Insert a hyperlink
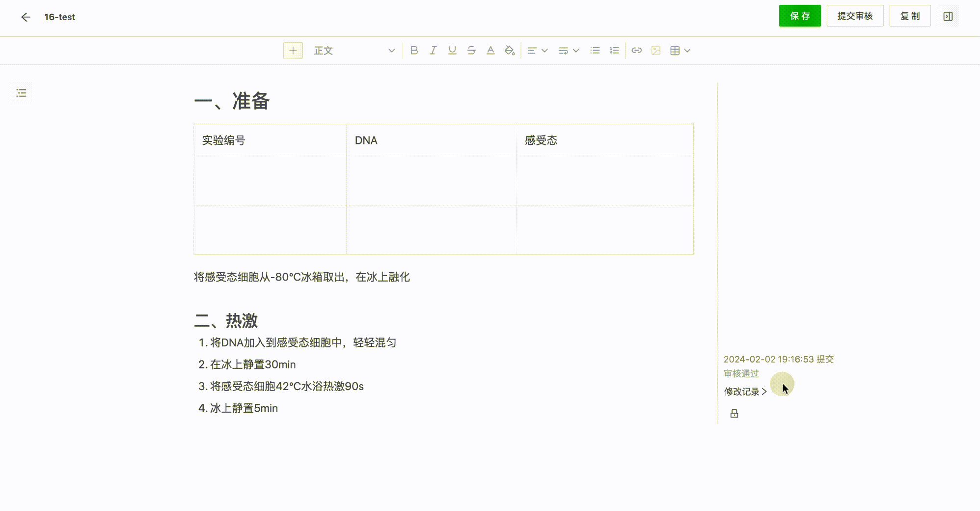This screenshot has width=980, height=511. (x=637, y=51)
